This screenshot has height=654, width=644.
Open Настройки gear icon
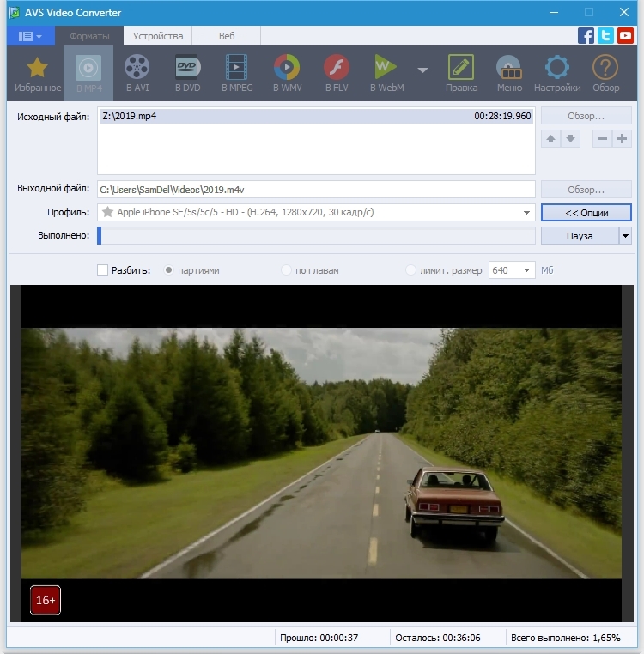(x=557, y=69)
